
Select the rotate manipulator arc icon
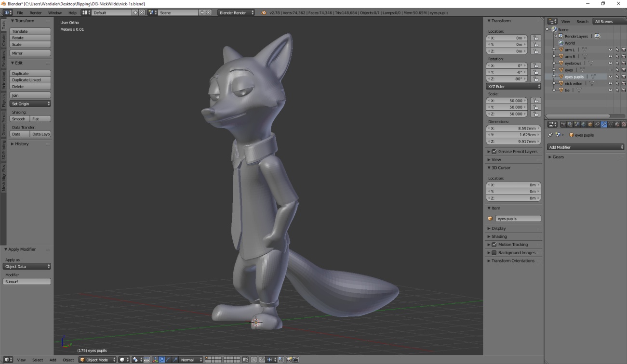point(168,360)
